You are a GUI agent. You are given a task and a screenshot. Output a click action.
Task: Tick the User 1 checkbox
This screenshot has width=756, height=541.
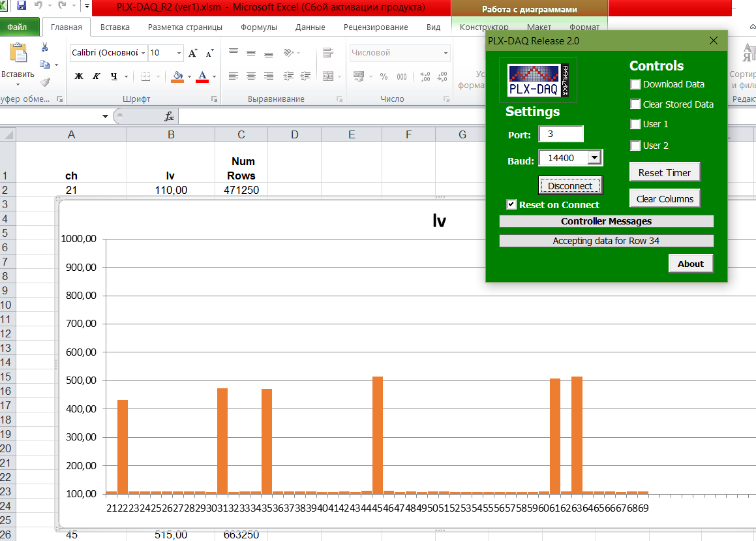635,125
